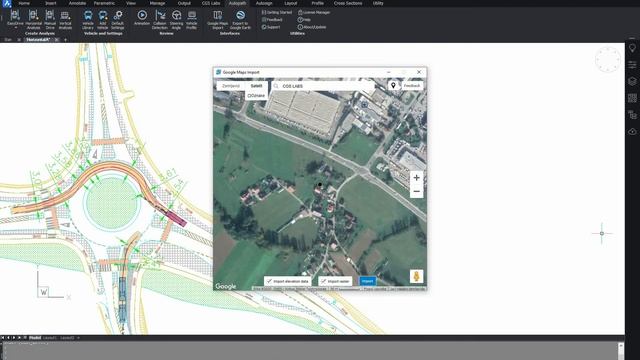Screen dimensions: 640x360
Task: Open Getting Started in ribbon
Action: (x=277, y=12)
